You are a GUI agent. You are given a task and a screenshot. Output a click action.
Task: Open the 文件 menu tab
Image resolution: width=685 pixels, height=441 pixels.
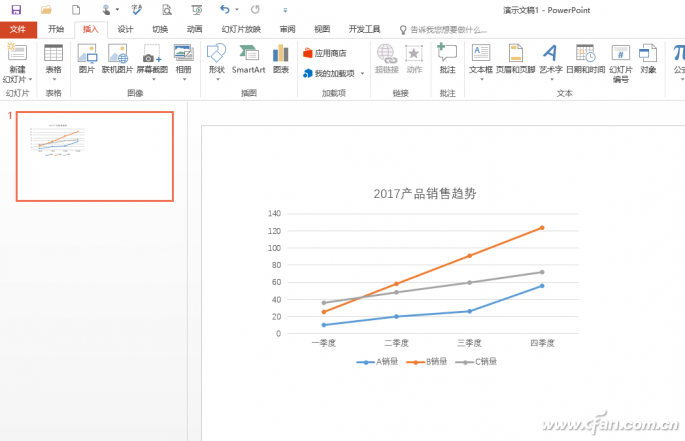[x=18, y=29]
